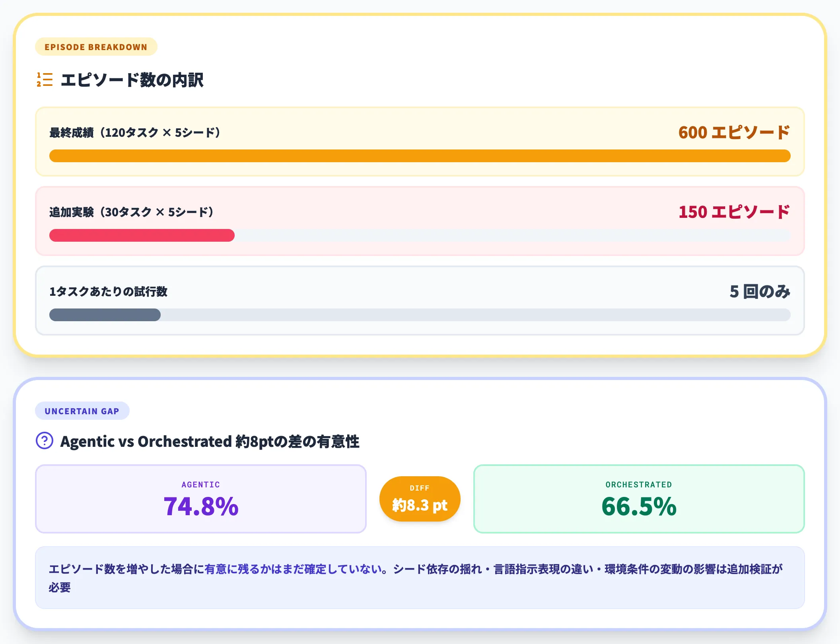The image size is (840, 644).
Task: Click the 66.5% score value
Action: (639, 506)
